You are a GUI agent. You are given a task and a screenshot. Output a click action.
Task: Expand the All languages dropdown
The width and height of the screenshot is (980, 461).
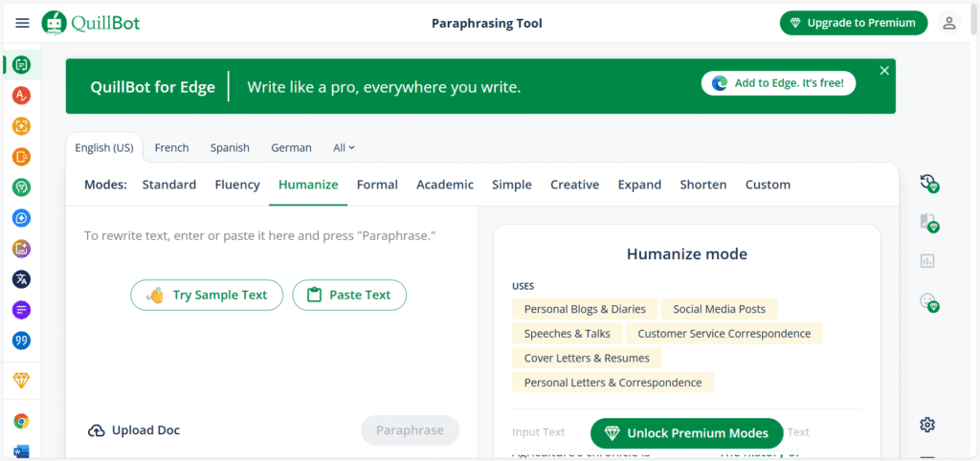point(345,148)
